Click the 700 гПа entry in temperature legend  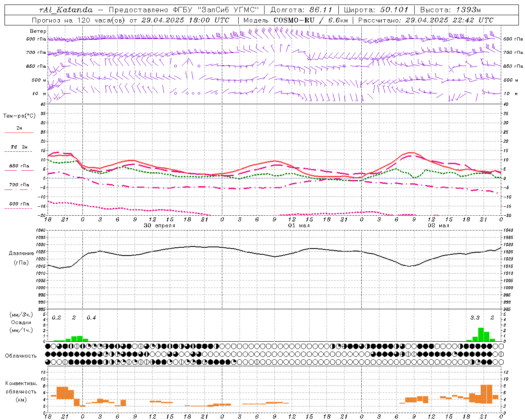19,185
